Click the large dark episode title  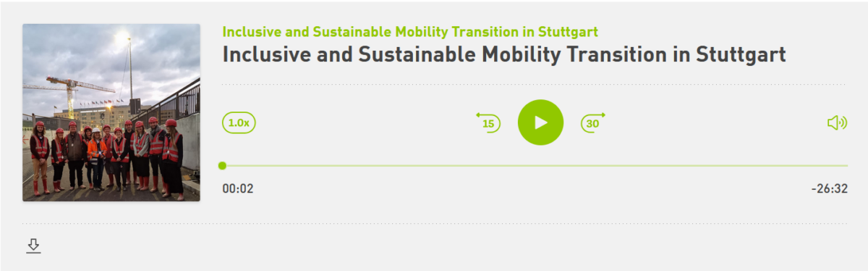[504, 55]
